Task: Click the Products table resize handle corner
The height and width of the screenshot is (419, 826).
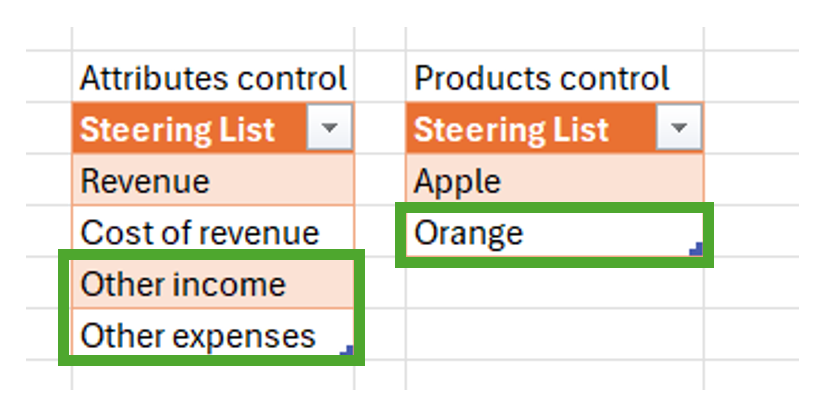Action: click(x=696, y=249)
